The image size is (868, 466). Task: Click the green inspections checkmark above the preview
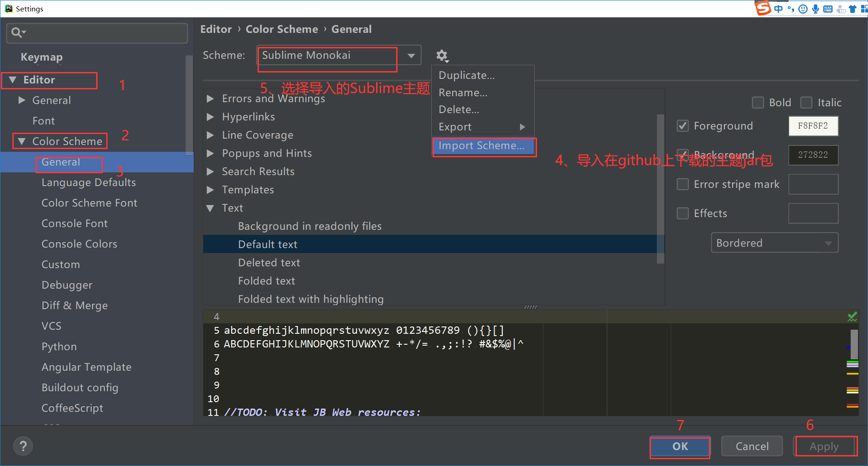(852, 316)
